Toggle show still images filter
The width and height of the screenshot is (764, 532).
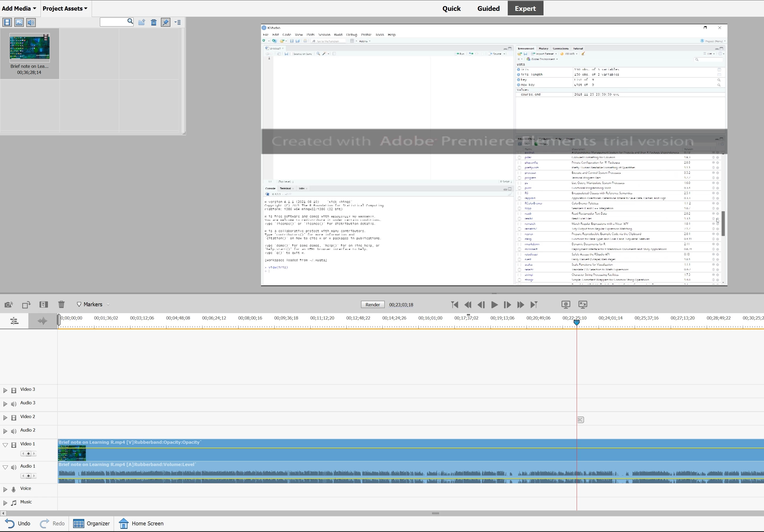click(19, 22)
